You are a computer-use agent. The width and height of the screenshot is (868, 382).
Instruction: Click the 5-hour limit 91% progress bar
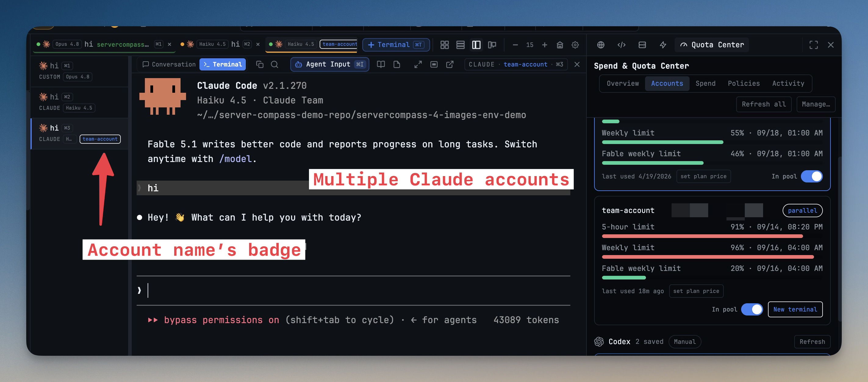[712, 236]
